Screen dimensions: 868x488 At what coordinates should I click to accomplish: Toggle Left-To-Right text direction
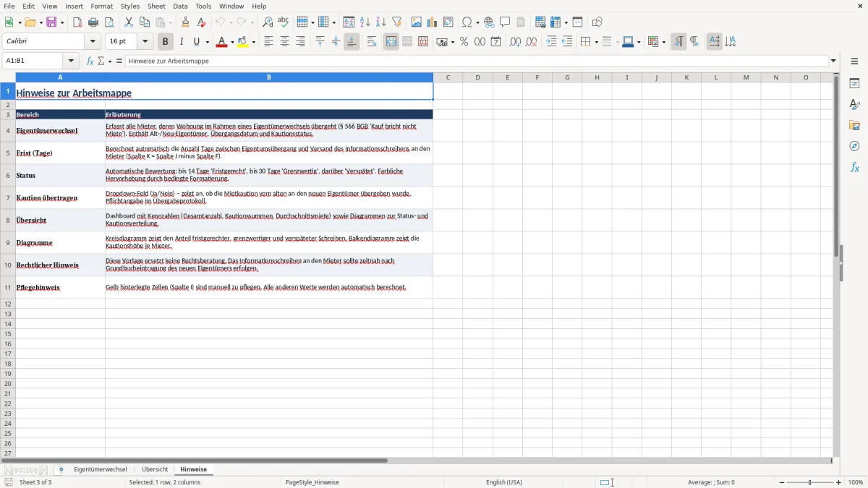[x=678, y=42]
